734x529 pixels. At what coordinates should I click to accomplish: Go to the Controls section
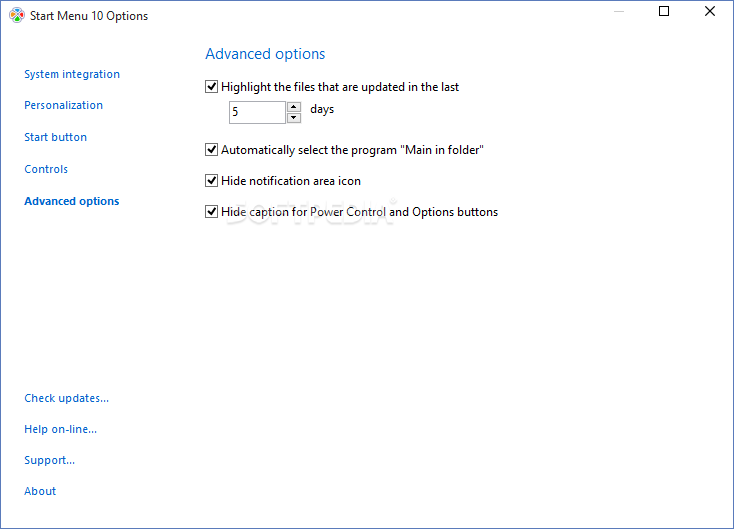click(x=46, y=169)
